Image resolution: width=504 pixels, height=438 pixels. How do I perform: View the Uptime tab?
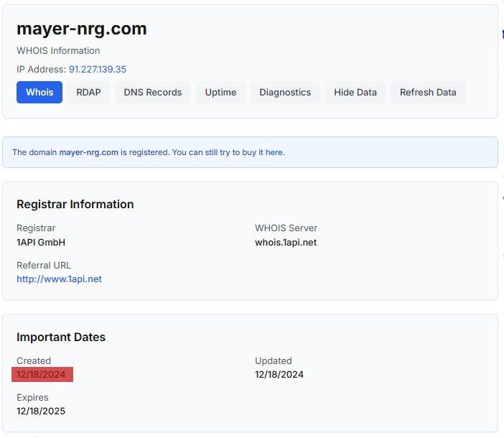(x=220, y=93)
